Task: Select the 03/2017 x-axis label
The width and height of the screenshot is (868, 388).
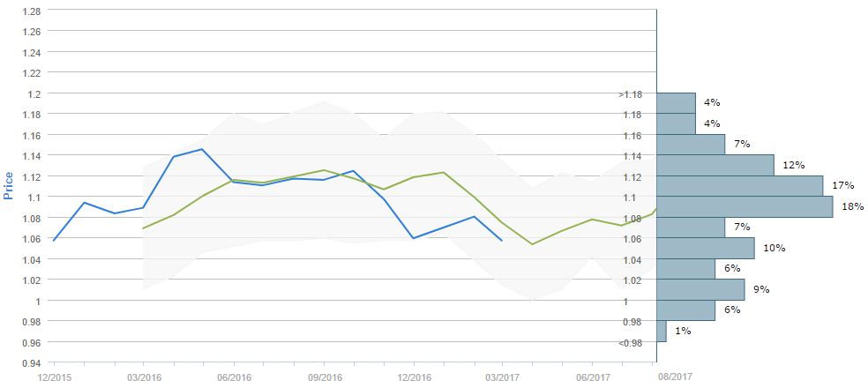Action: [503, 377]
